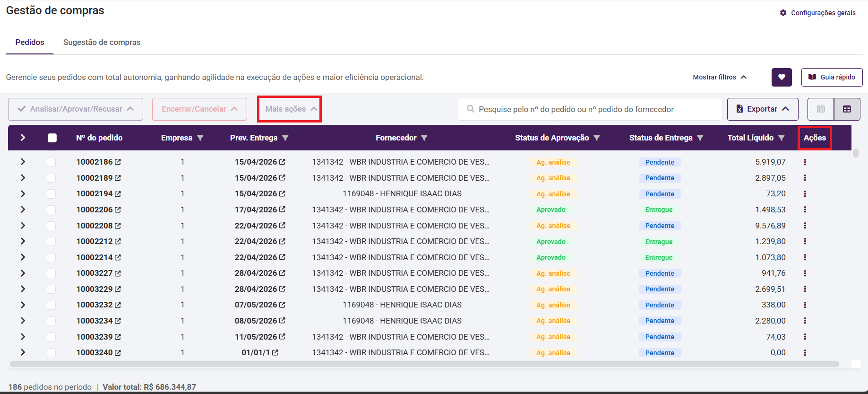Image resolution: width=868 pixels, height=394 pixels.
Task: Expand row details for order 10003234
Action: click(23, 321)
